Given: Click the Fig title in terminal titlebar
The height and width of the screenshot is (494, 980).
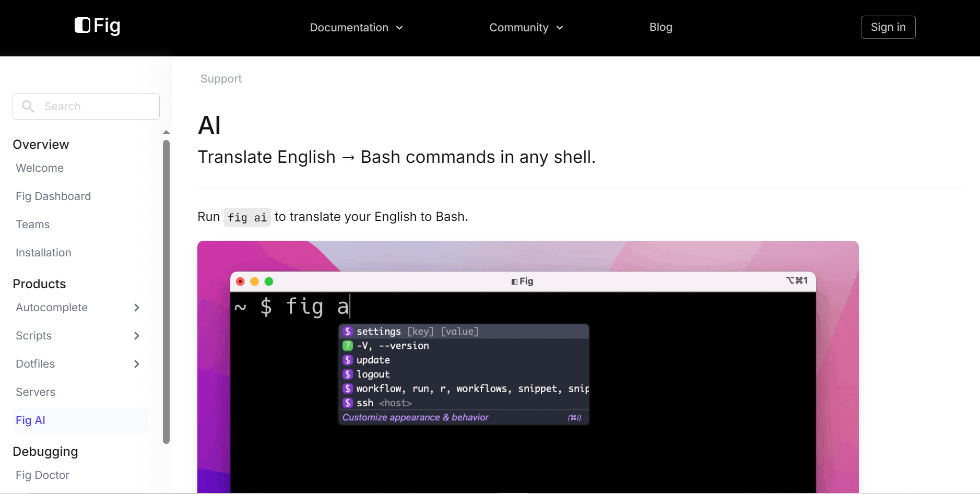Looking at the screenshot, I should point(523,281).
